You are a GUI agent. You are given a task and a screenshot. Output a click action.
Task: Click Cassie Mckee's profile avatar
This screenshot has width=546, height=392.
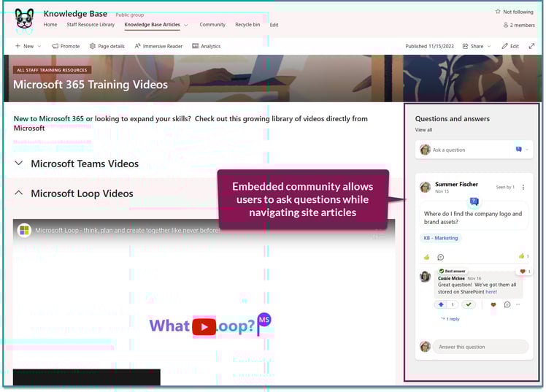[425, 277]
